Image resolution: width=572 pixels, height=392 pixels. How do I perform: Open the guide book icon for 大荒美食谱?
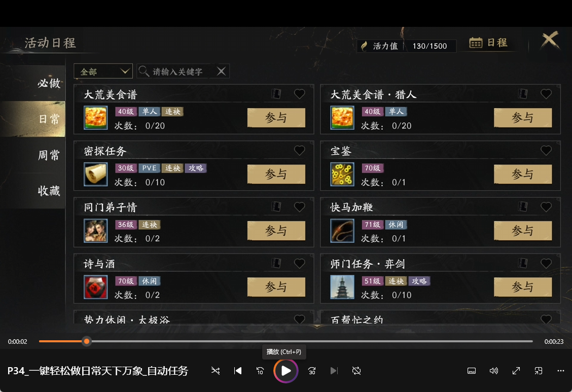click(276, 94)
